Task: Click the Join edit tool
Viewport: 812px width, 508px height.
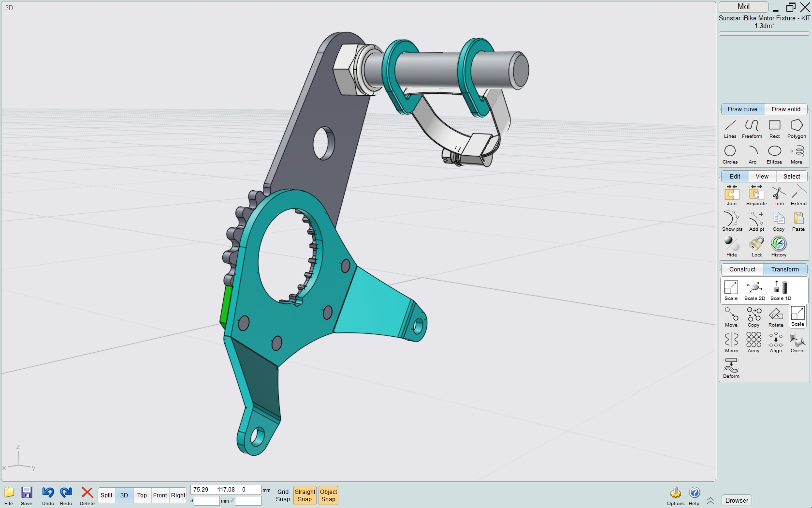Action: 732,196
